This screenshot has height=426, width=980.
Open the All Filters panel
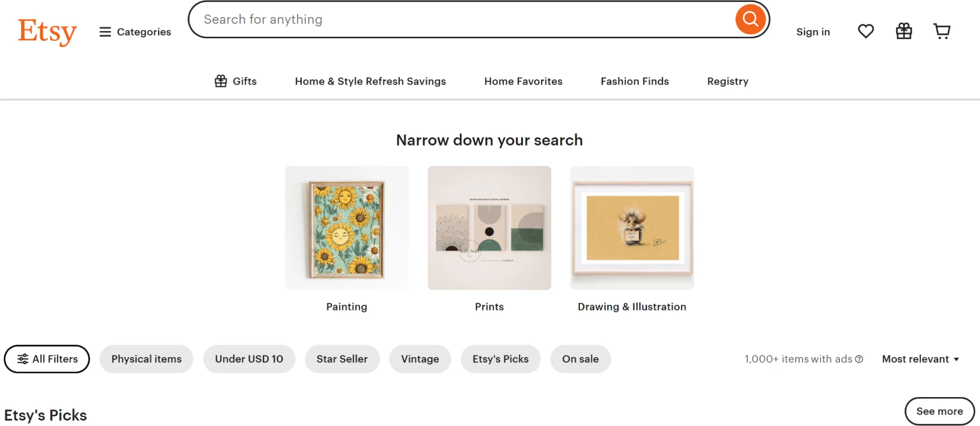tap(47, 359)
